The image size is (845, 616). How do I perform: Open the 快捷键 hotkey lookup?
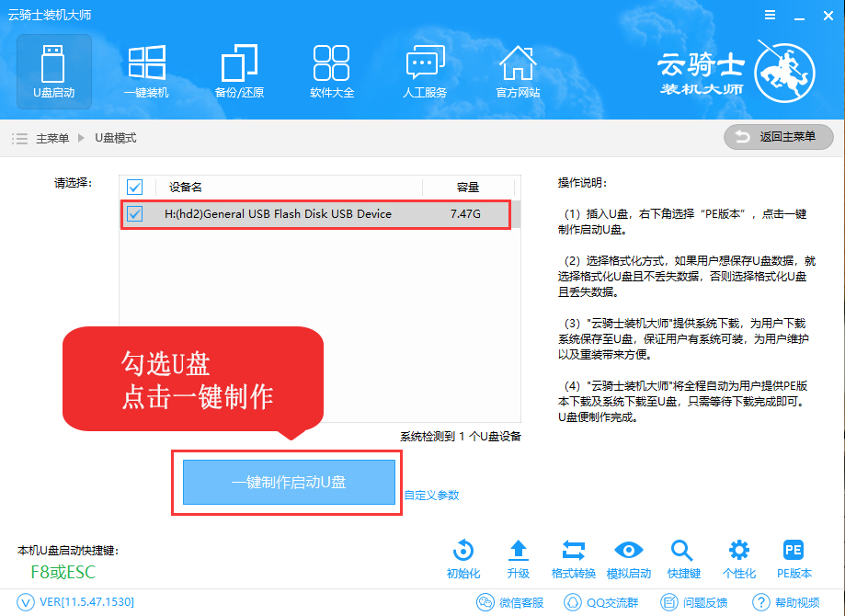point(683,559)
